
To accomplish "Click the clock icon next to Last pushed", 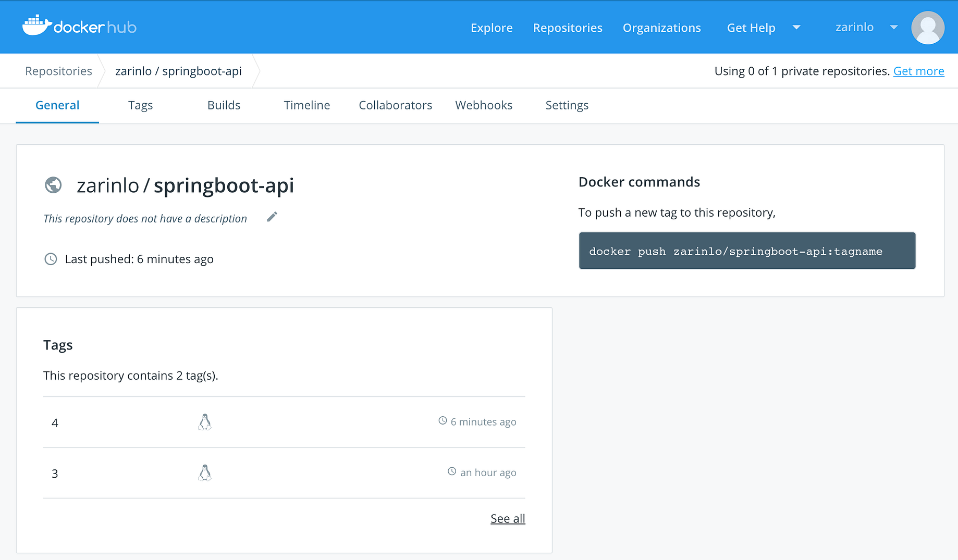I will [x=51, y=259].
